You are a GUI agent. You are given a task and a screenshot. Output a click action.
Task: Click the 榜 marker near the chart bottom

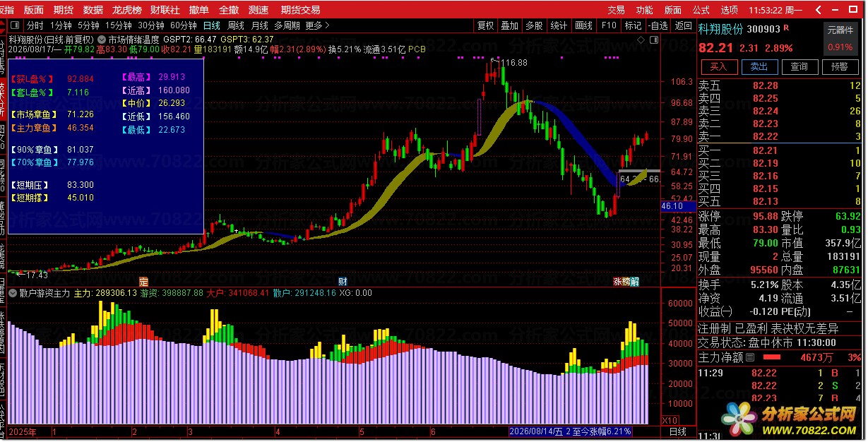pos(626,281)
